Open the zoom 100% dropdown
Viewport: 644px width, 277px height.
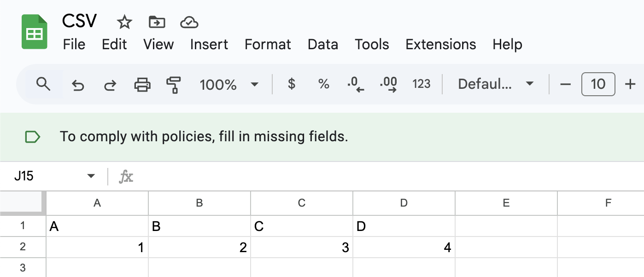[x=229, y=85]
